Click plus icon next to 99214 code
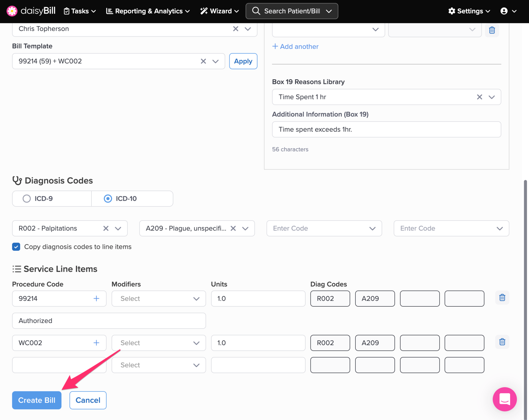 [x=96, y=299]
